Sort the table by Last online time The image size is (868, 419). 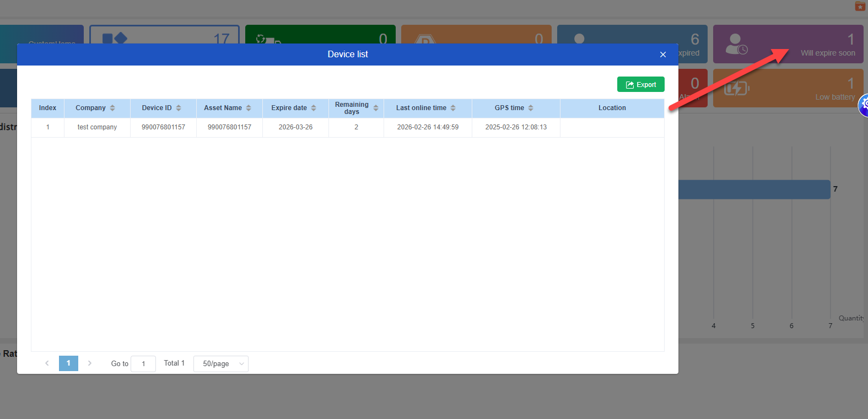453,108
